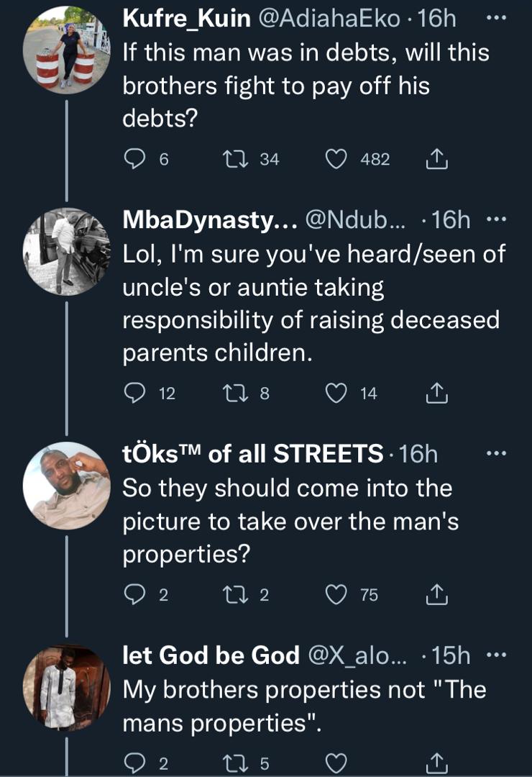
Task: Reply to tÖks of all STREETS tweet
Action: [134, 595]
